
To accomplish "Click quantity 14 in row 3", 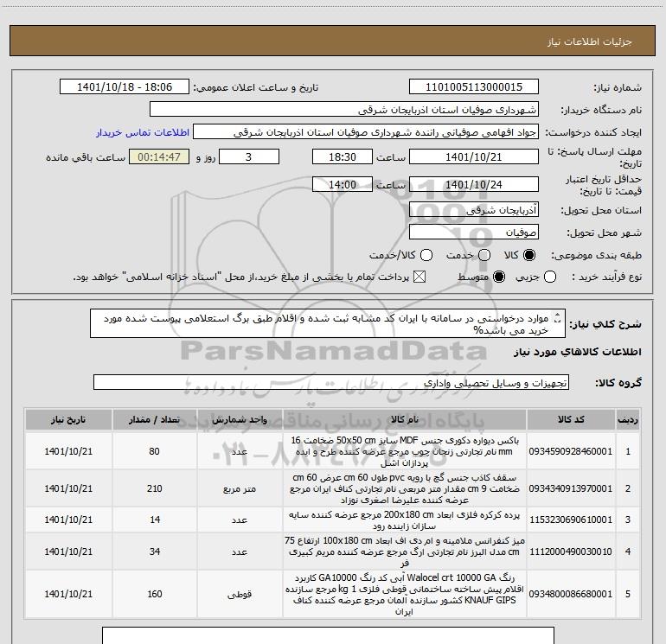I will 155,520.
